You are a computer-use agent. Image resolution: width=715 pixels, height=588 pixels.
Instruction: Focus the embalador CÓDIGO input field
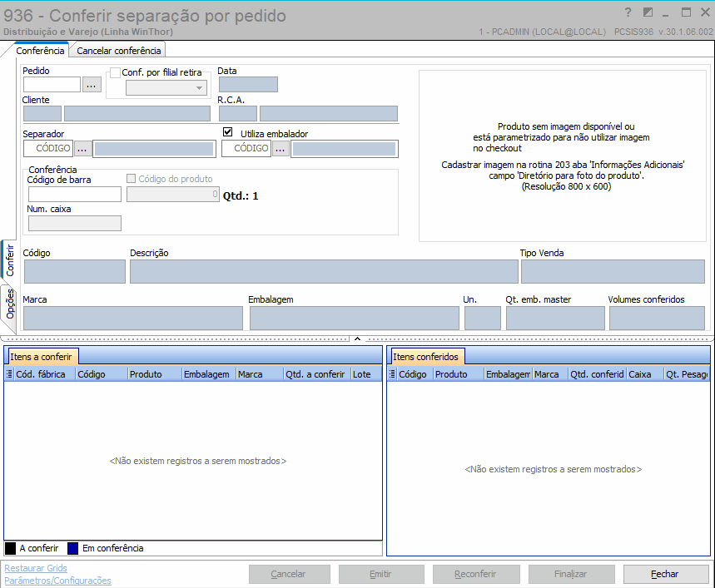click(x=246, y=149)
